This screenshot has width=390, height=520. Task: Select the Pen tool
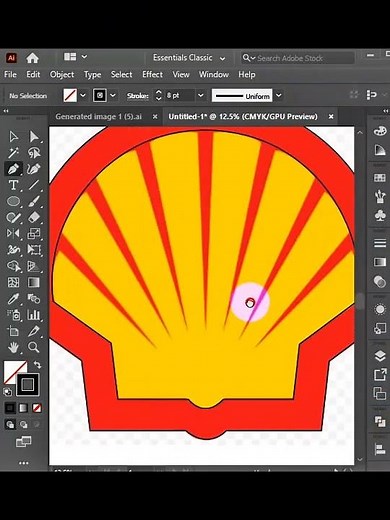13,169
